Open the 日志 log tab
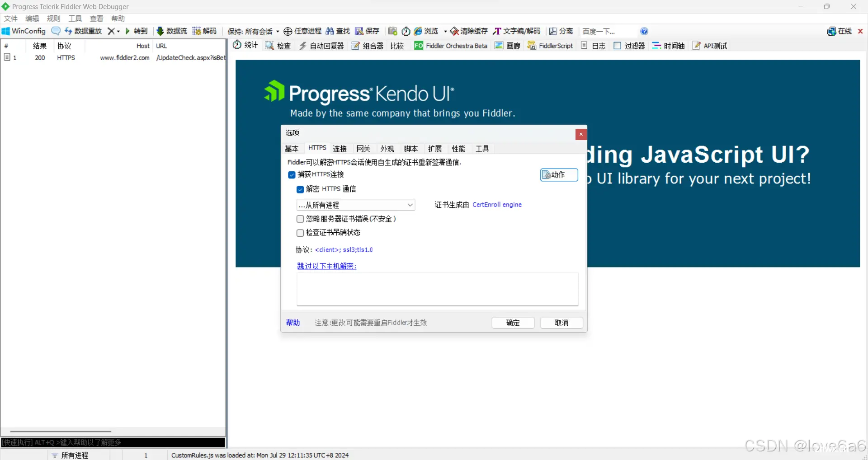Image resolution: width=868 pixels, height=460 pixels. point(593,46)
